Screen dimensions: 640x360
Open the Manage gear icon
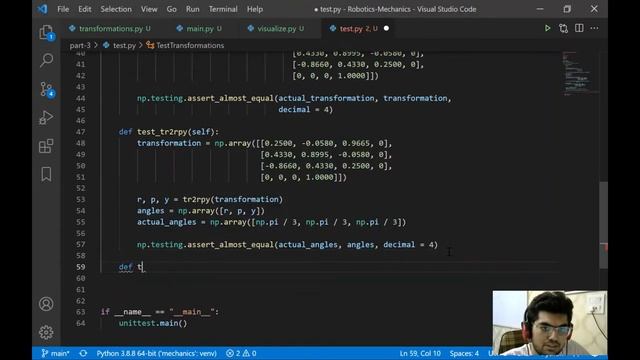(x=46, y=332)
